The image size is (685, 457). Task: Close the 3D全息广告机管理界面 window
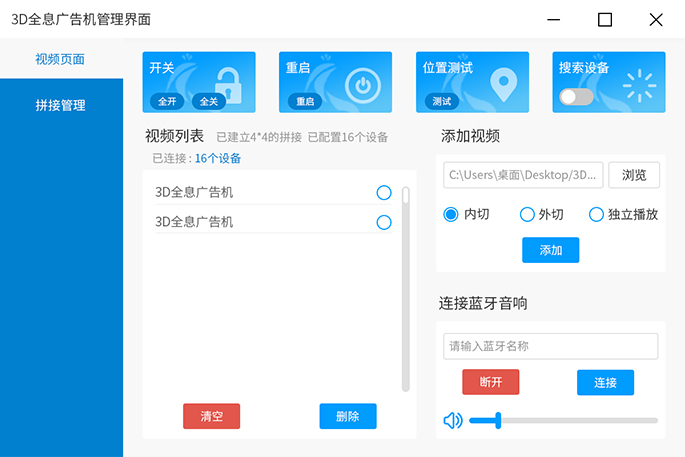656,20
